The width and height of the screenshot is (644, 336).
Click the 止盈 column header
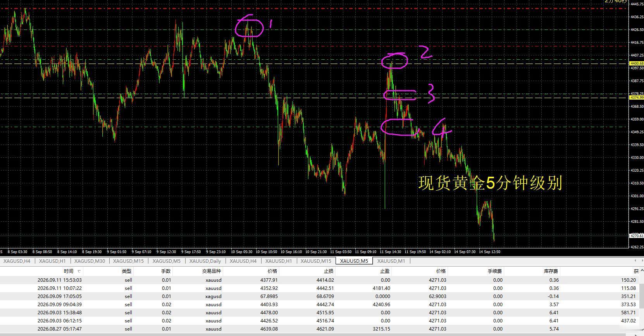pos(385,271)
